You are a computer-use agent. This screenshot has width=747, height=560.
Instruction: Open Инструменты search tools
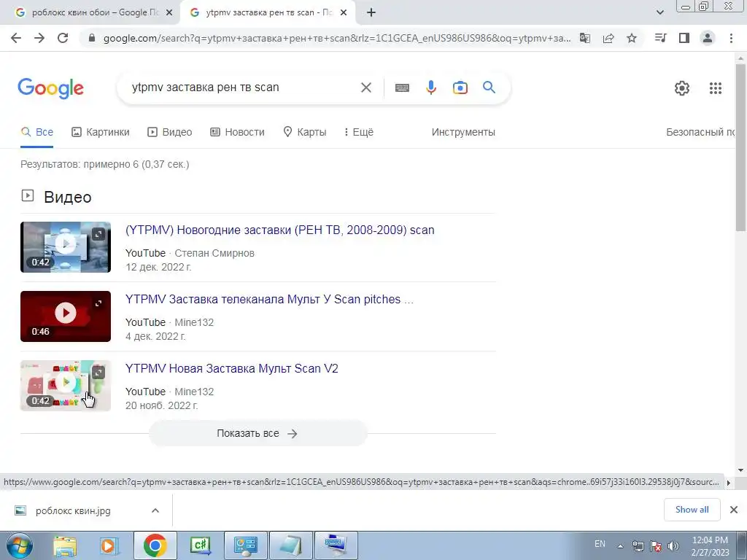463,133
